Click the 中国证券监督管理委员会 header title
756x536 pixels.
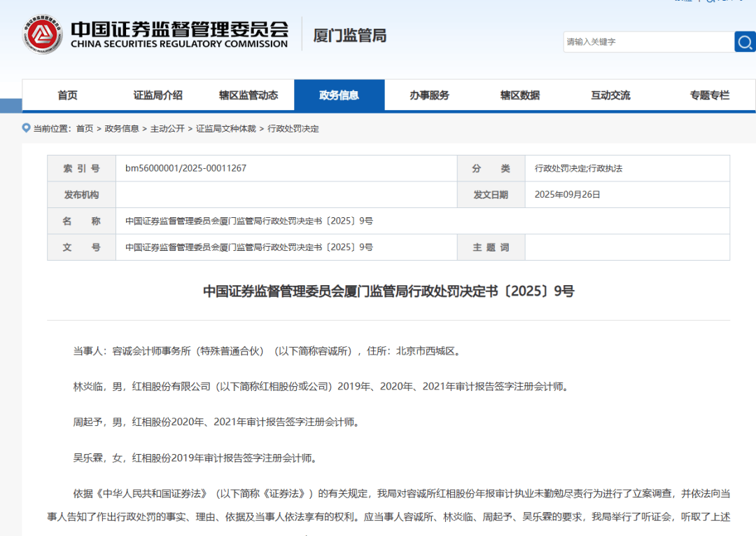tap(179, 34)
